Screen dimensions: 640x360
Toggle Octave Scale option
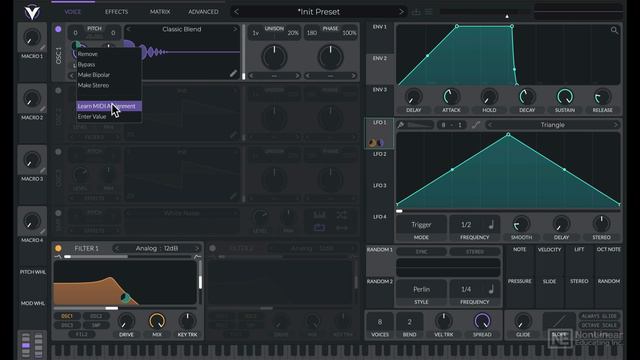(x=599, y=325)
